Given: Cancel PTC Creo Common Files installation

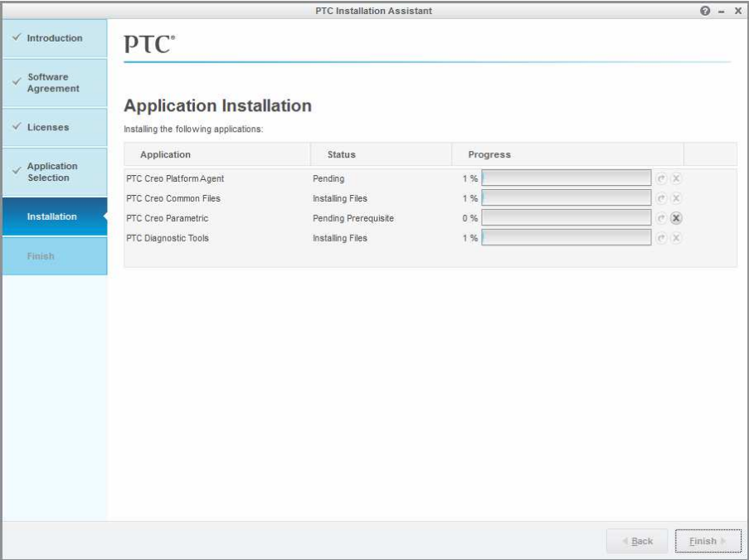Looking at the screenshot, I should pos(676,198).
